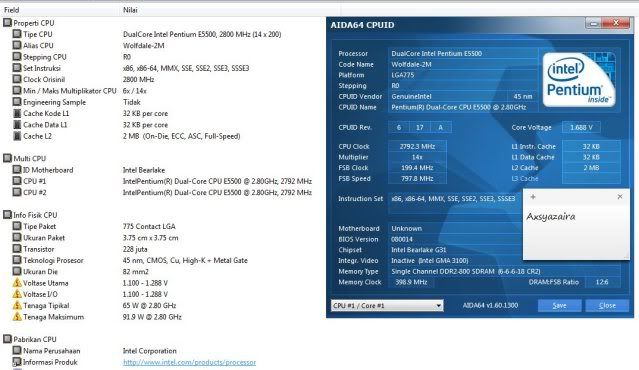Click the Intel Bearlake G31 chipset value

(x=419, y=250)
